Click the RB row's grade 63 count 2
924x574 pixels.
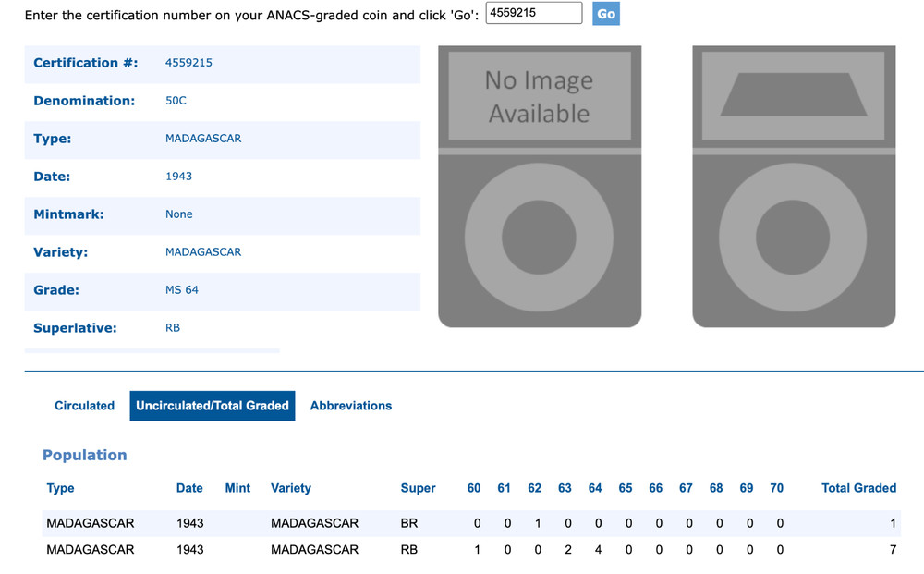pyautogui.click(x=568, y=550)
